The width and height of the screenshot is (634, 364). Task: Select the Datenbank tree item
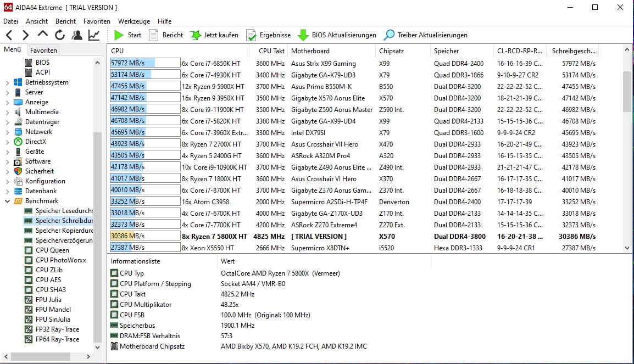41,191
